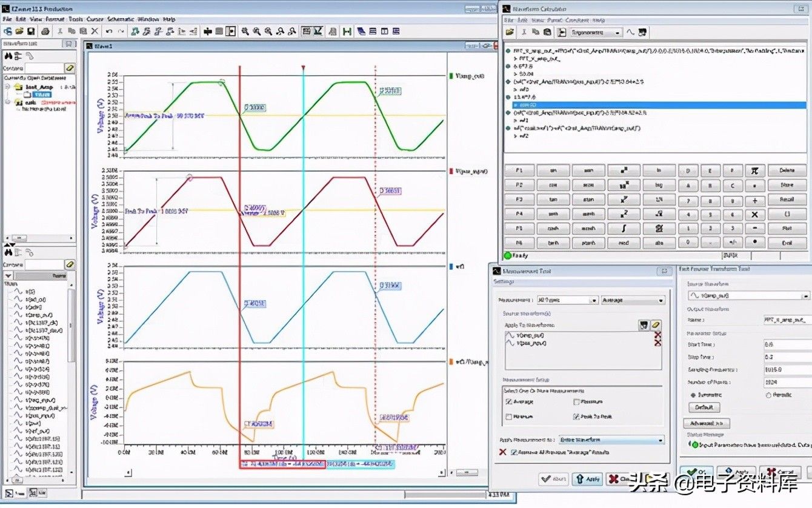Enable the Minimum measurement checkbox

pos(508,417)
